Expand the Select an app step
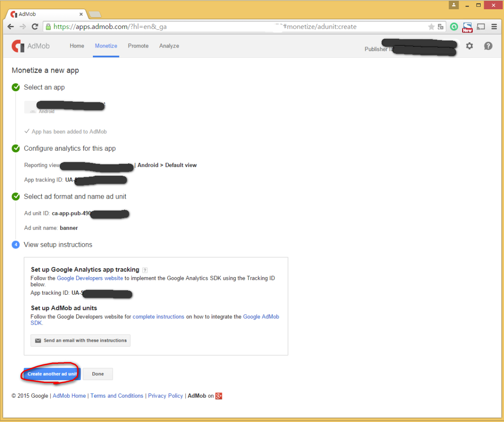504x422 pixels. click(44, 88)
